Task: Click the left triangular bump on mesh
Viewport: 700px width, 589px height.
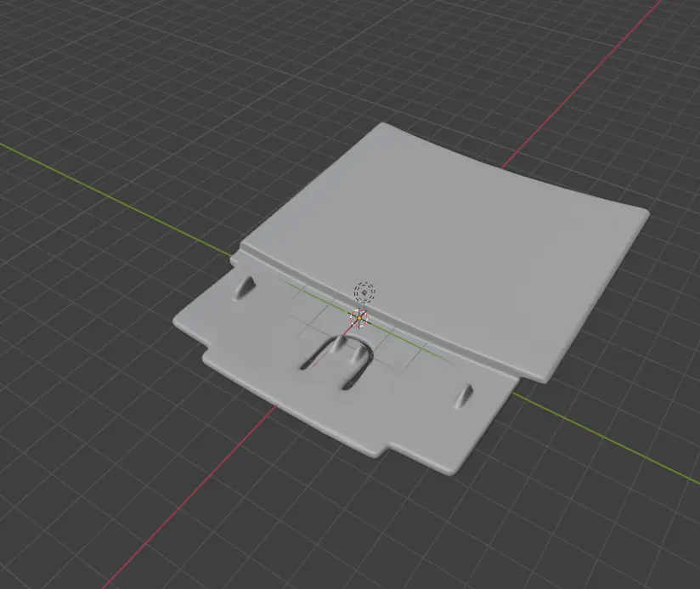Action: point(246,286)
